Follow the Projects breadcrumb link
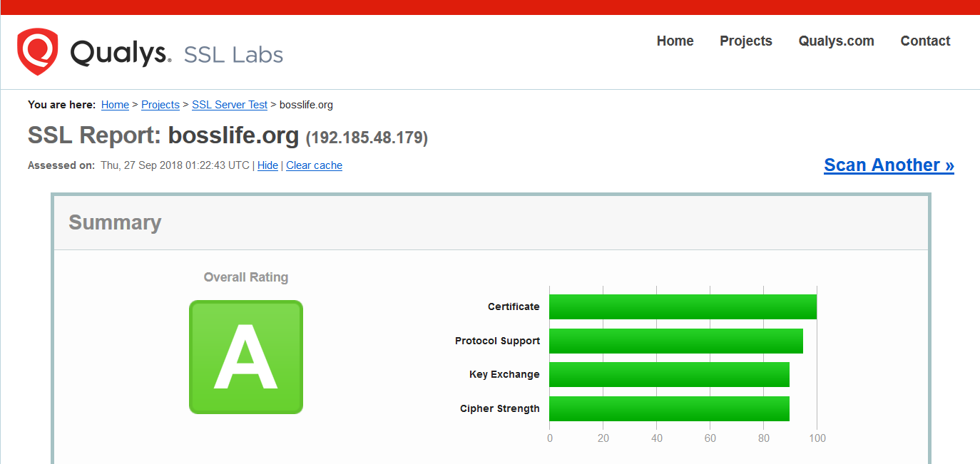This screenshot has width=980, height=464. pos(160,105)
